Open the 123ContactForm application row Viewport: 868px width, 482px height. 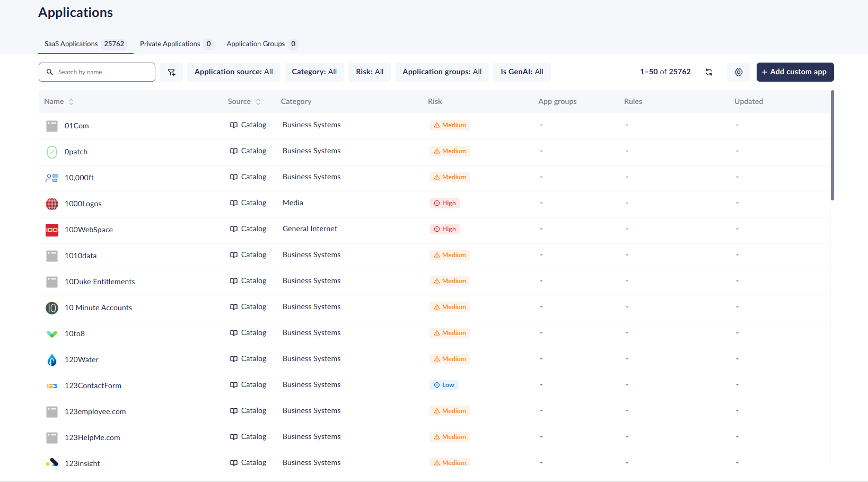(x=93, y=386)
